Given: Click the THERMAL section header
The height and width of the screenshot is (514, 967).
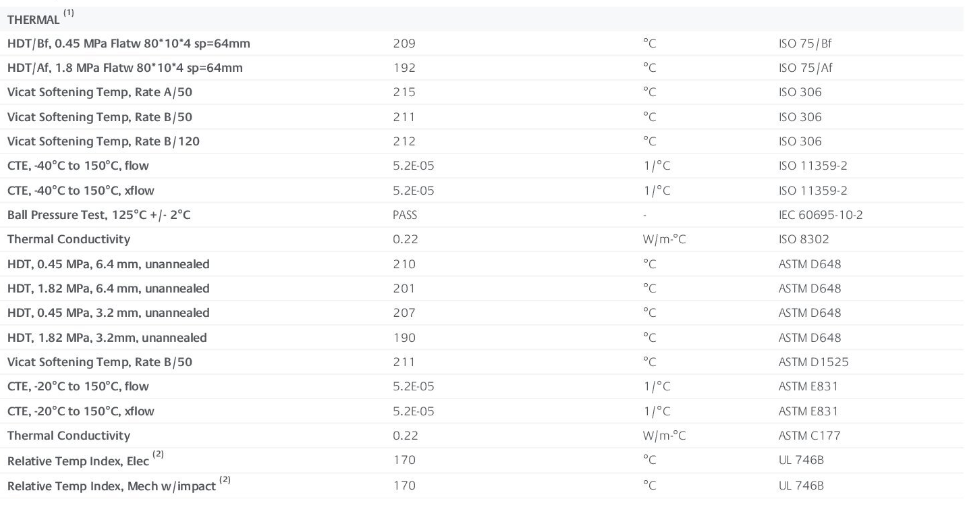Looking at the screenshot, I should click(33, 20).
